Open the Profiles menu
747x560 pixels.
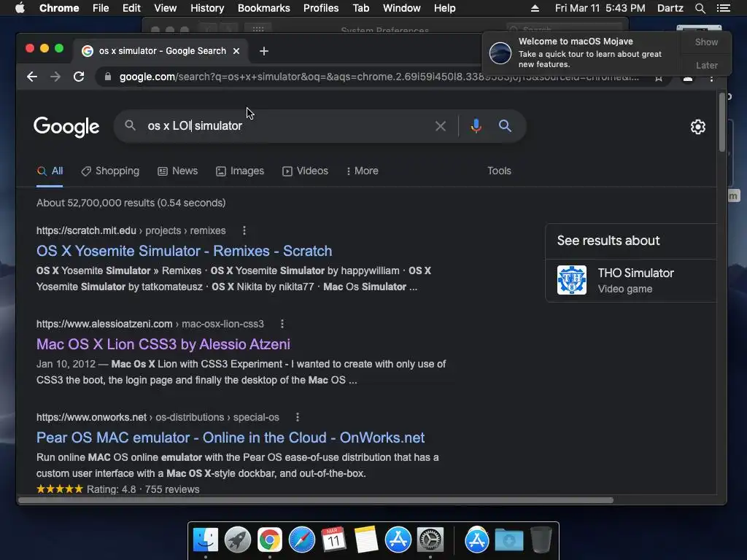coord(321,8)
